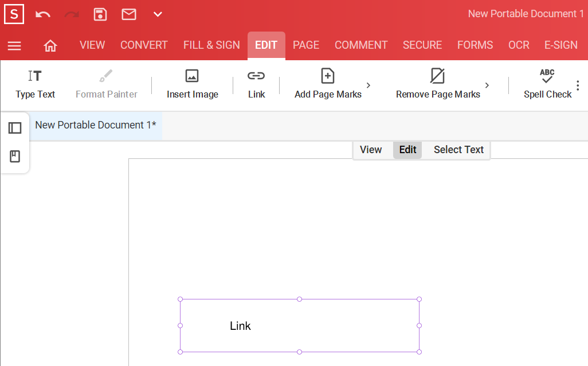This screenshot has height=366, width=588.
Task: Click the bottom-right link box handle
Action: click(x=420, y=352)
